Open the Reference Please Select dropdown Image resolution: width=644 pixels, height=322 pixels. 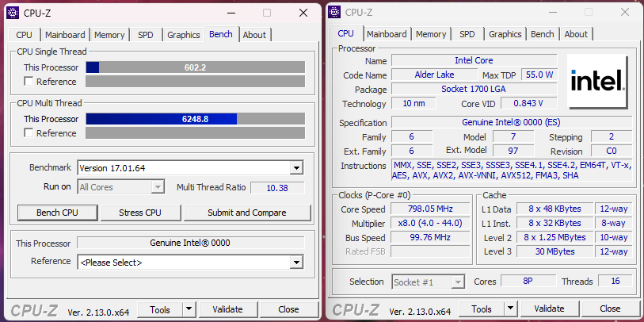pyautogui.click(x=296, y=263)
